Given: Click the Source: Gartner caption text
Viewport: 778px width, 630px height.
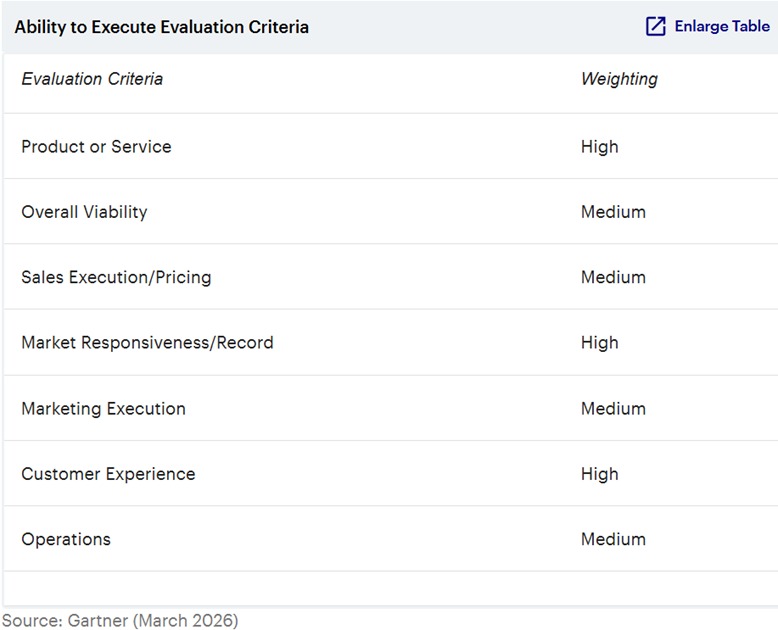Looking at the screenshot, I should point(120,621).
